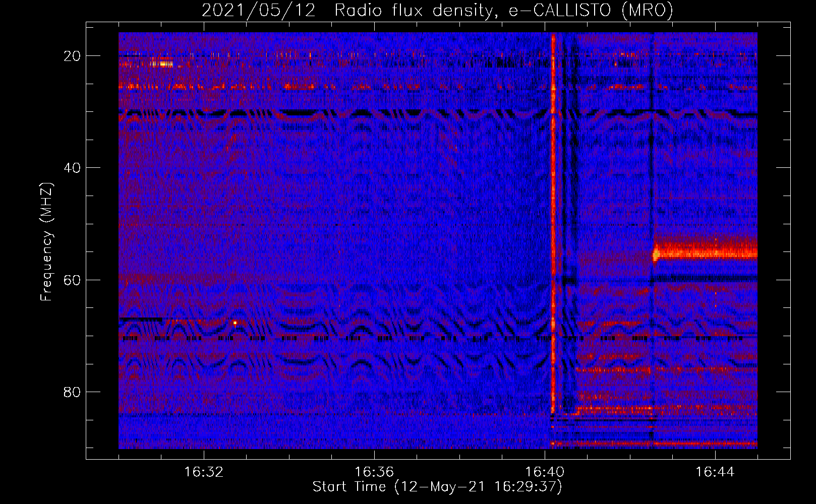Image resolution: width=816 pixels, height=504 pixels.
Task: Click the 16:32 time tick label
Action: click(204, 472)
